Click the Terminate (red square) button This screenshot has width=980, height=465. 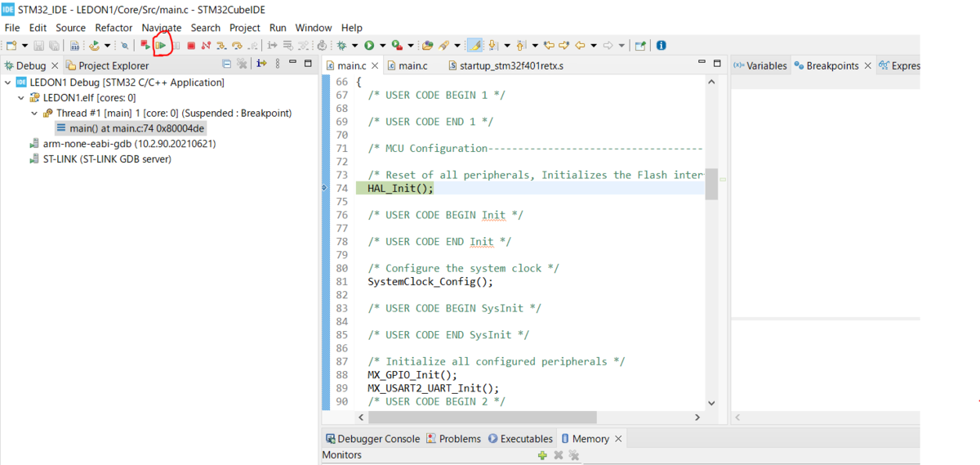[191, 45]
